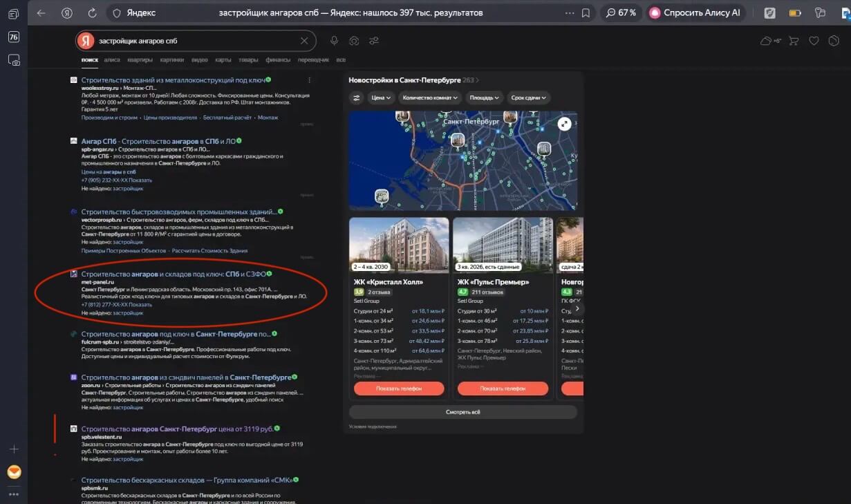Open the shopping cart icon in header

794,41
